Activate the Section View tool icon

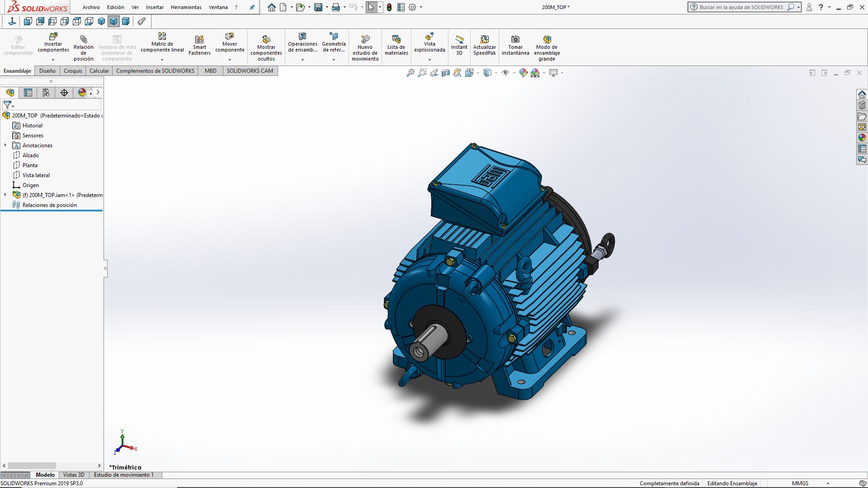pos(446,73)
